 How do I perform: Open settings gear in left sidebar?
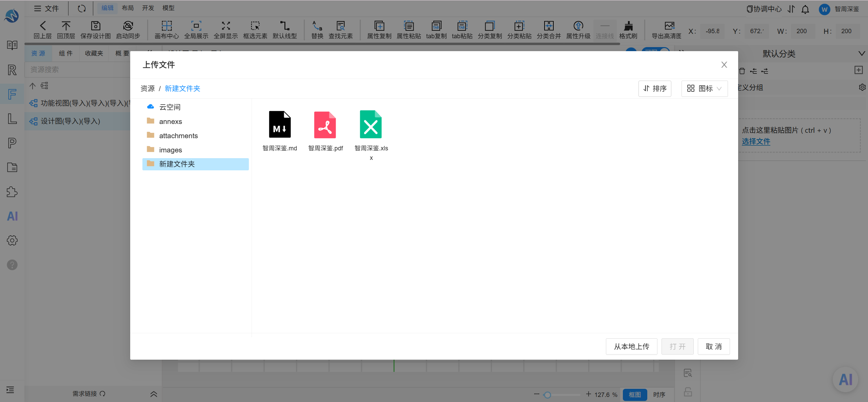[12, 240]
